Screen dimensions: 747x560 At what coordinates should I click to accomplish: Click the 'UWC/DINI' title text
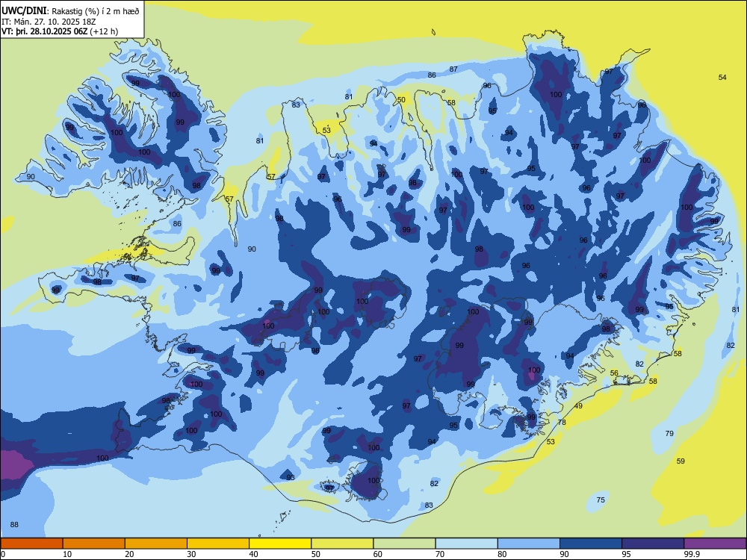tap(24, 11)
